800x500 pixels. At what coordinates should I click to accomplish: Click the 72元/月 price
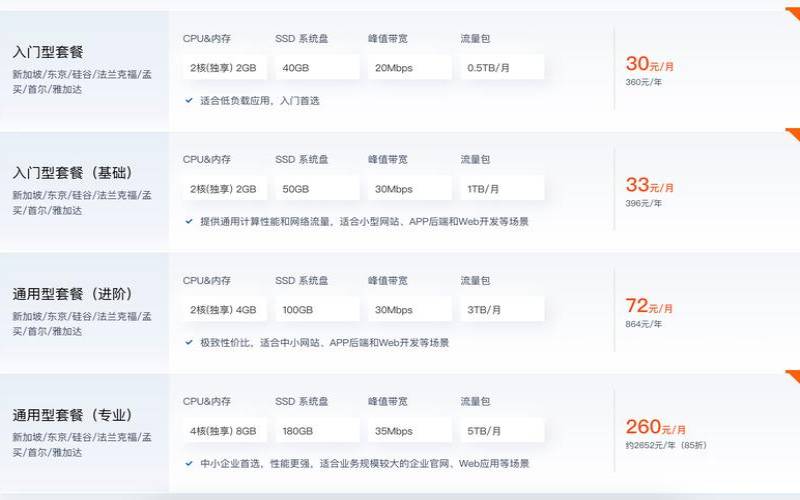click(650, 306)
